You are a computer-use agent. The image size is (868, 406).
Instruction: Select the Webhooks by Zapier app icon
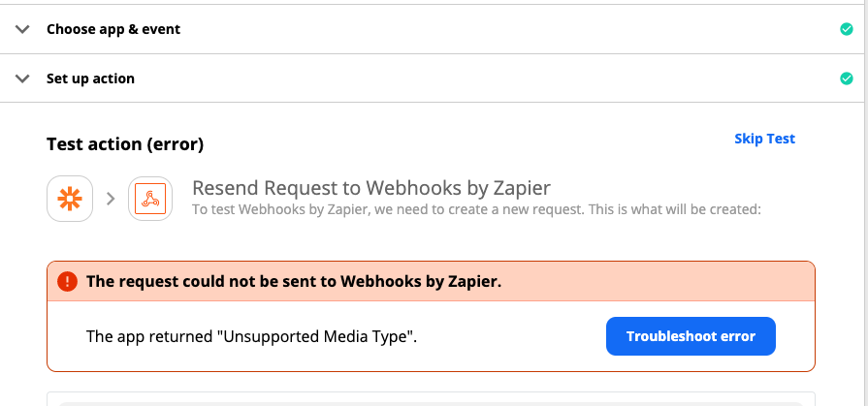[x=150, y=199]
